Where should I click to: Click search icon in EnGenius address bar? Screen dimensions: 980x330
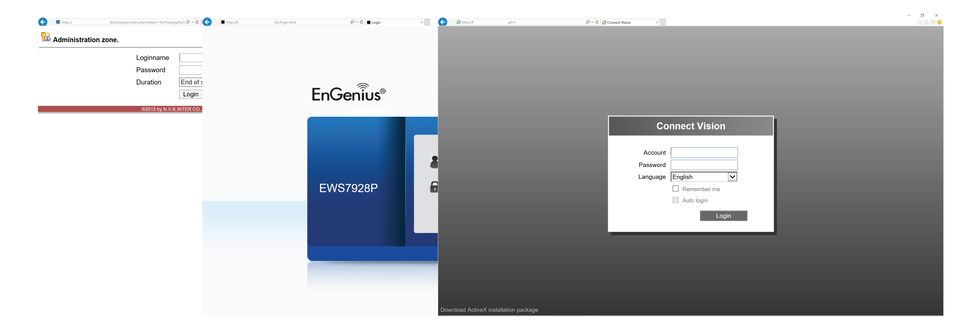click(x=352, y=22)
